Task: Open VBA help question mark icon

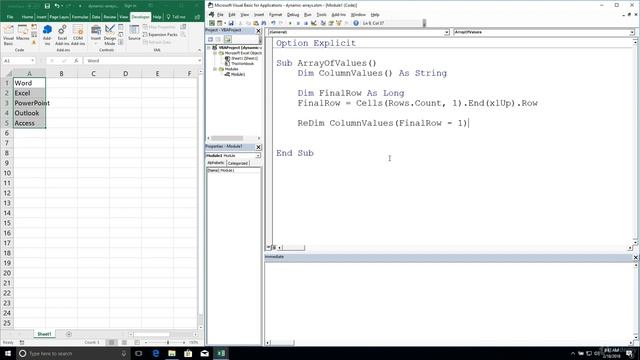Action: pos(356,23)
